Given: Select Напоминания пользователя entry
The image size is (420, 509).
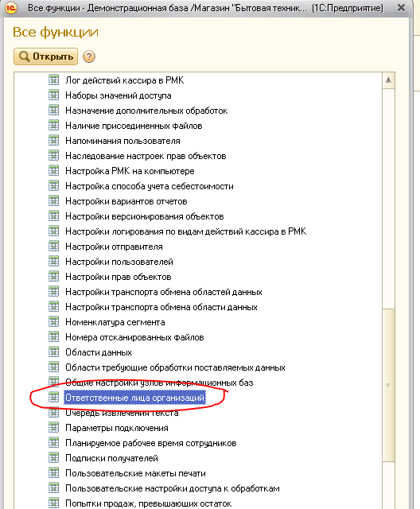Looking at the screenshot, I should pos(122,141).
